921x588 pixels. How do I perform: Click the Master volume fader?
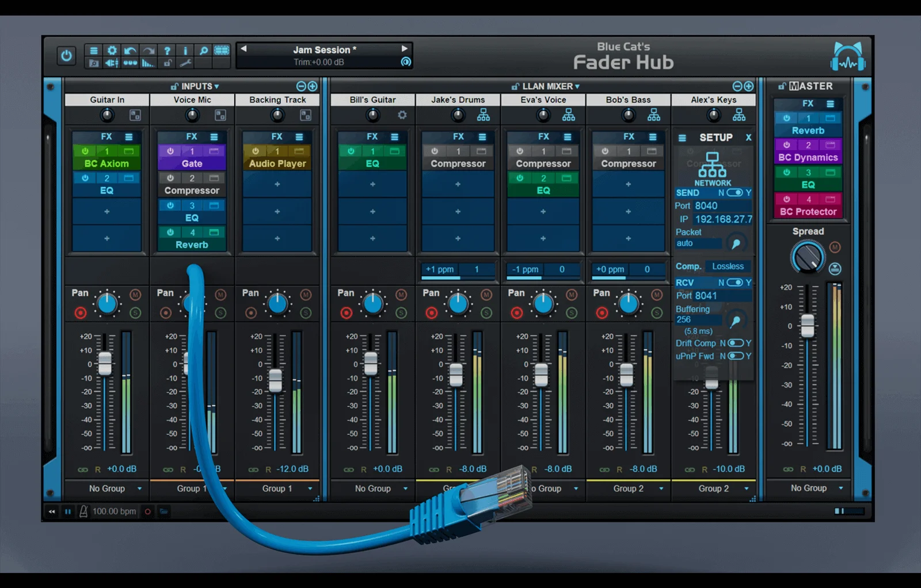808,326
